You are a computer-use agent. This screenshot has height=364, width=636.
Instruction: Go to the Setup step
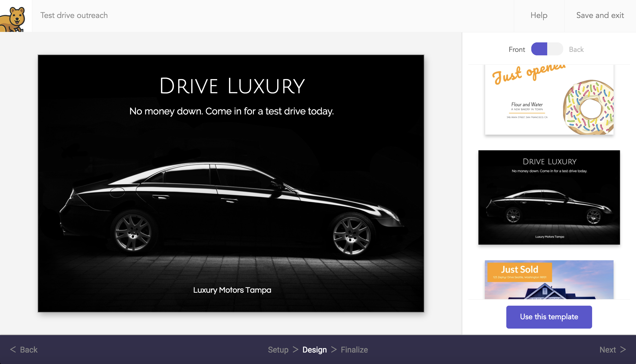(278, 350)
